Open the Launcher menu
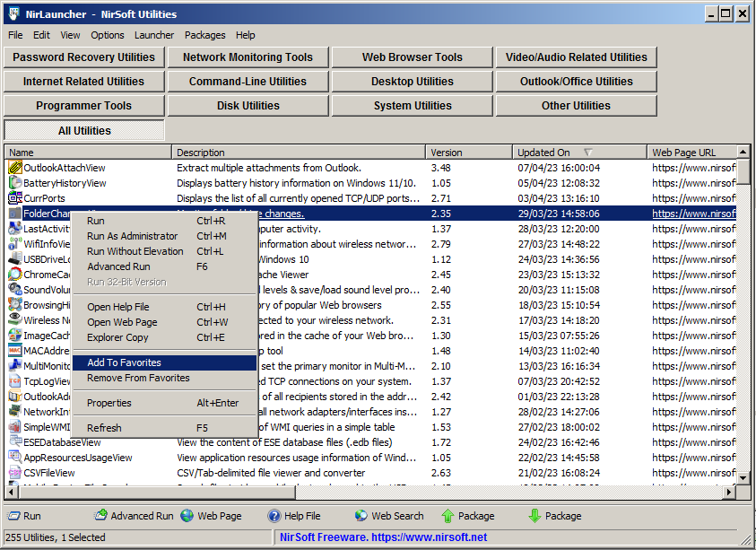The image size is (756, 550). (154, 35)
